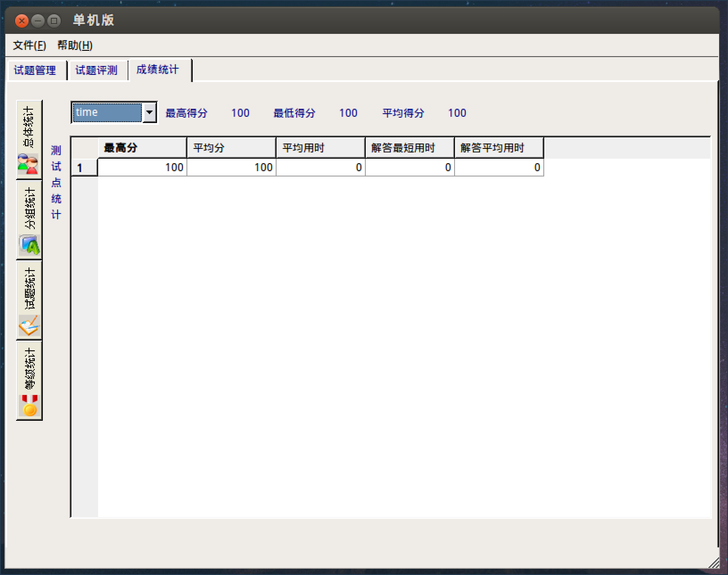The width and height of the screenshot is (728, 575).
Task: Click the 平均分 column header
Action: click(x=231, y=148)
